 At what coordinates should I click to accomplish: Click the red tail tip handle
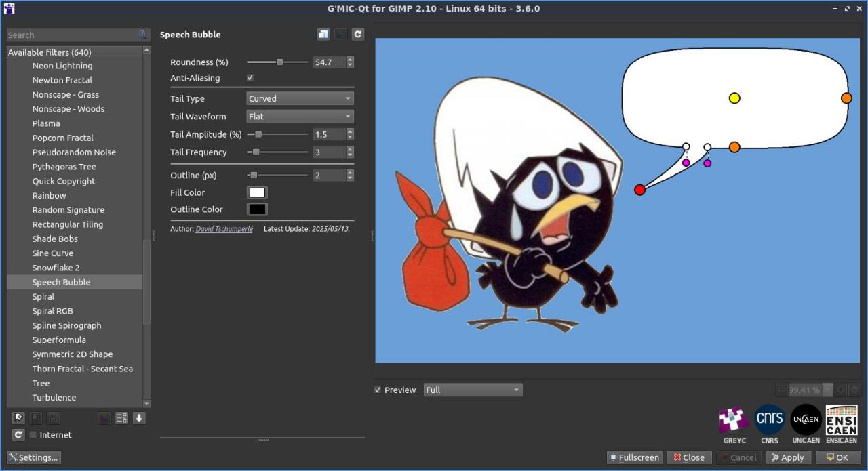639,190
